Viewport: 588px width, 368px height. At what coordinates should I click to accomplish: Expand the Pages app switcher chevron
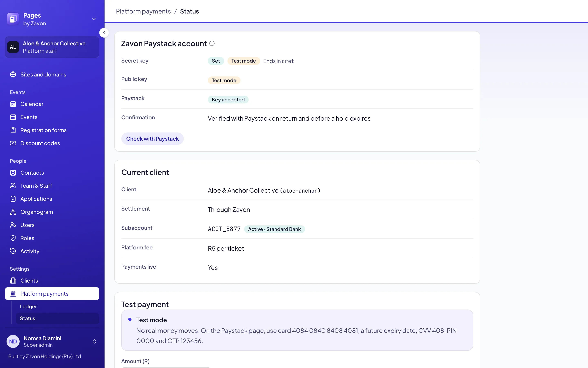(x=94, y=19)
